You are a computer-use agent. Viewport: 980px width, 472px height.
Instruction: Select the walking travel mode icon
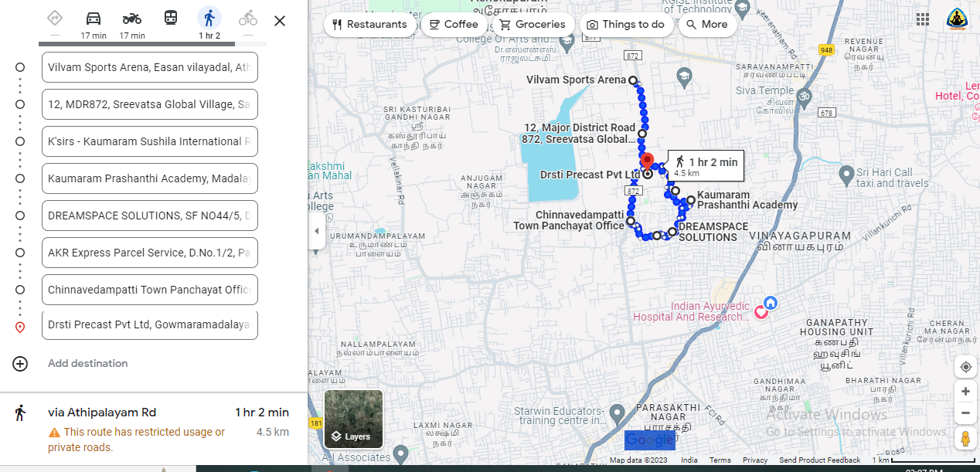pos(209,19)
